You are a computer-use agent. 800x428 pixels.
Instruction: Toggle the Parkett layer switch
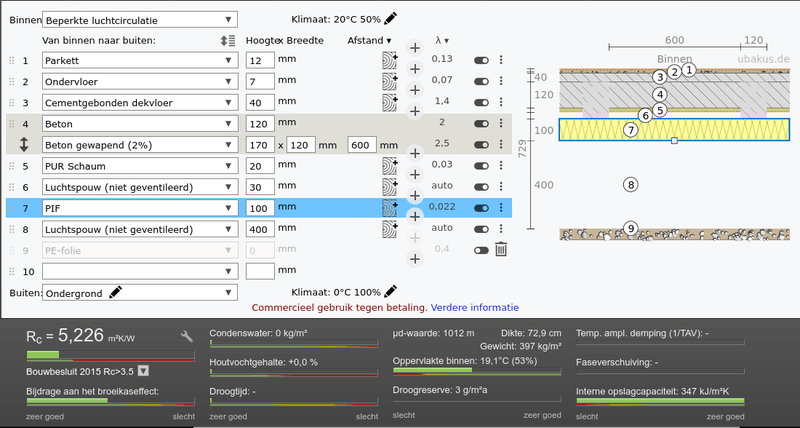[x=481, y=60]
